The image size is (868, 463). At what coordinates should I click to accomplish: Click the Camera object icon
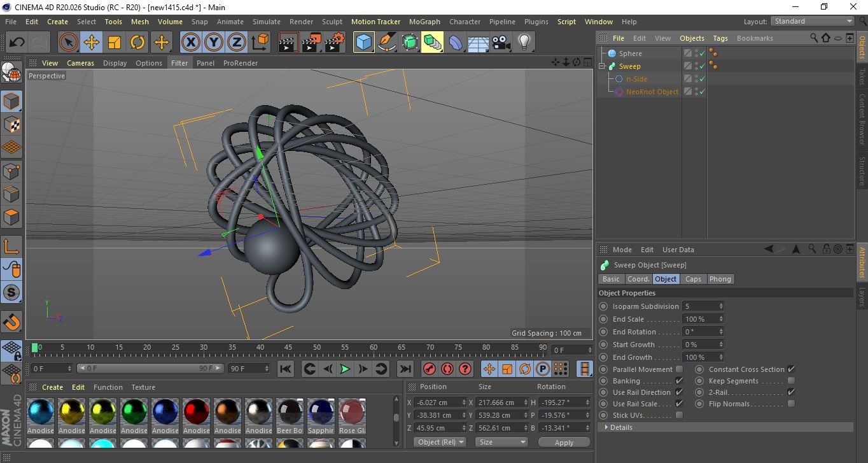[x=501, y=43]
